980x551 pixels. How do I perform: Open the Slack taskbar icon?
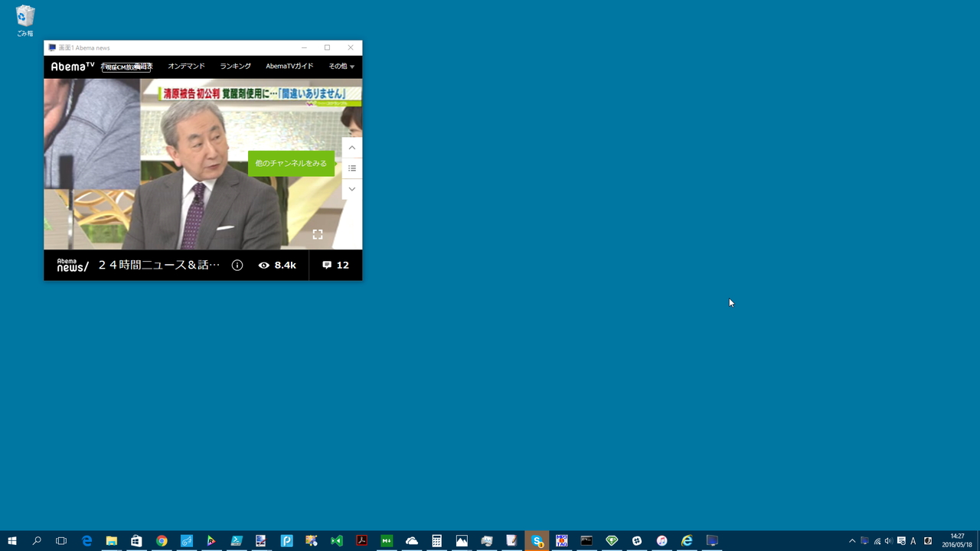637,541
